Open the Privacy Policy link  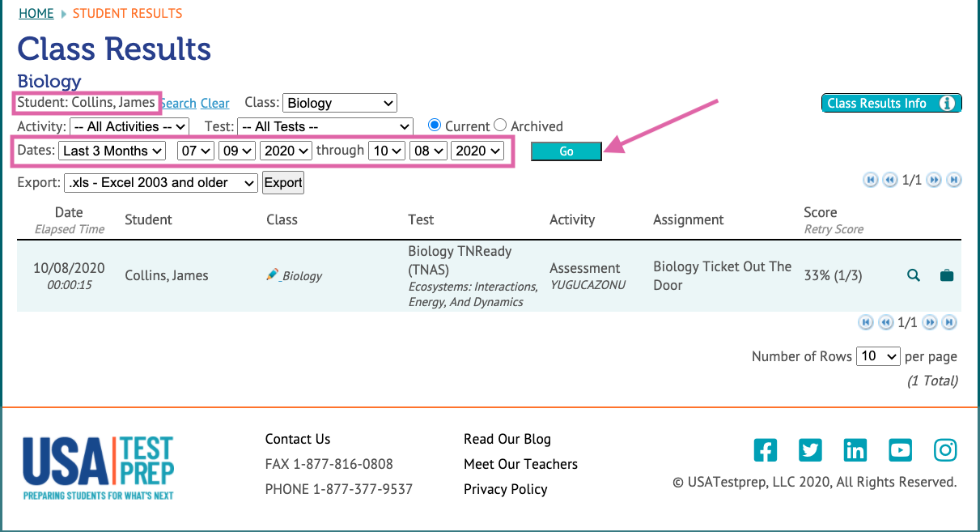(506, 489)
